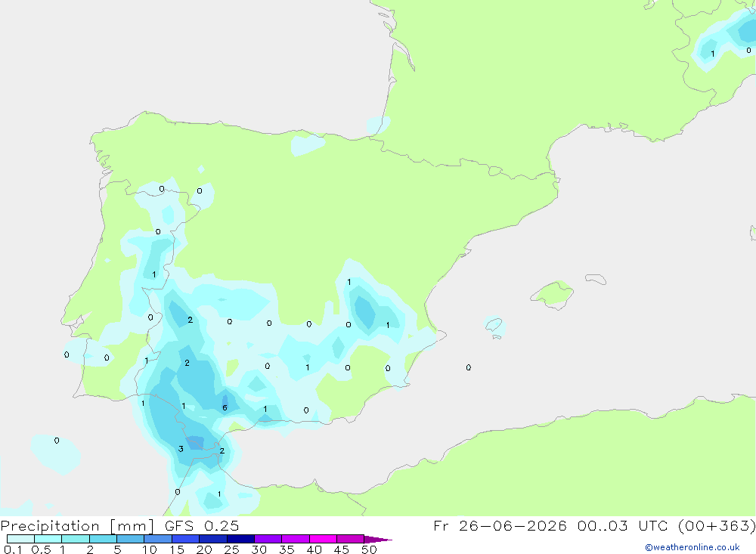Select the violet swatch between 30 and 35
This screenshot has width=756, height=554.
[x=268, y=539]
